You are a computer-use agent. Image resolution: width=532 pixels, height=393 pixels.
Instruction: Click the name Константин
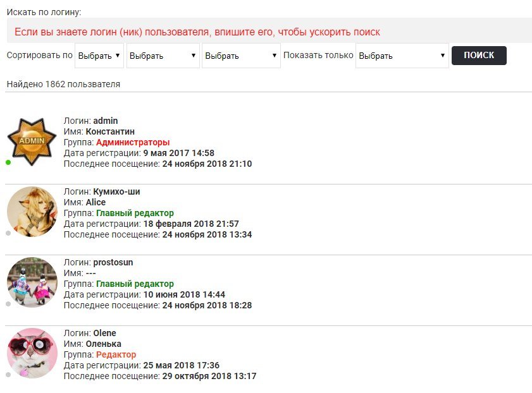[x=110, y=131]
